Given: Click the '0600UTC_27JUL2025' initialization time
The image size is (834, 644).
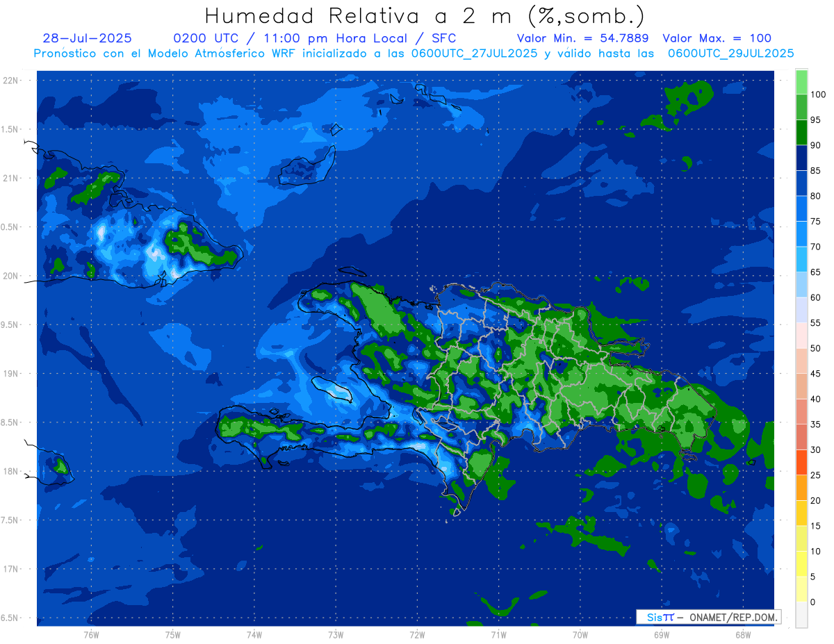Looking at the screenshot, I should point(474,53).
